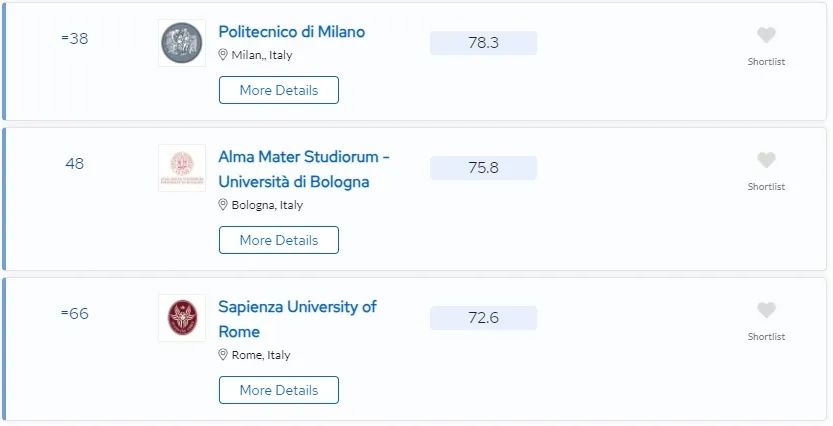The width and height of the screenshot is (833, 426).
Task: Click the Sapienza University emblem
Action: (181, 318)
